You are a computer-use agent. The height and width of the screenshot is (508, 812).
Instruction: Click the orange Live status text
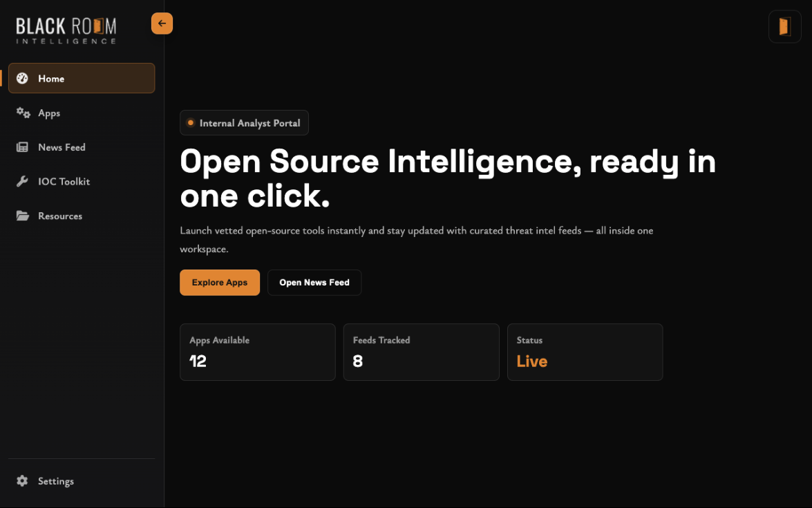pos(531,361)
